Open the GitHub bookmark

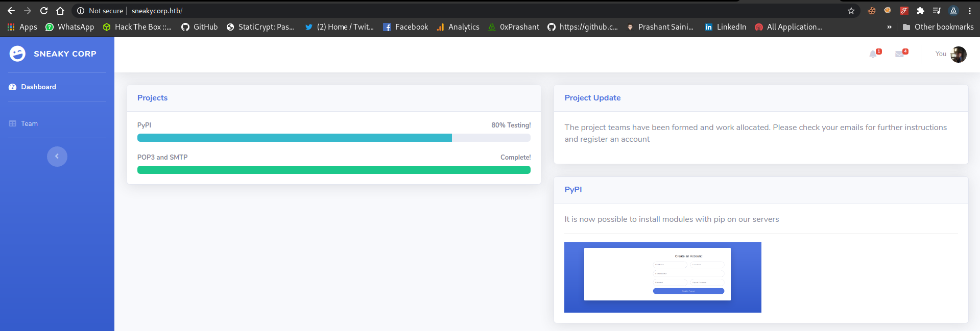pyautogui.click(x=200, y=27)
